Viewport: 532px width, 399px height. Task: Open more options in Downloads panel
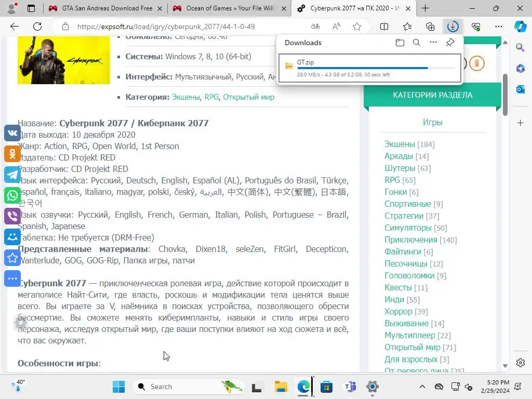click(x=433, y=43)
